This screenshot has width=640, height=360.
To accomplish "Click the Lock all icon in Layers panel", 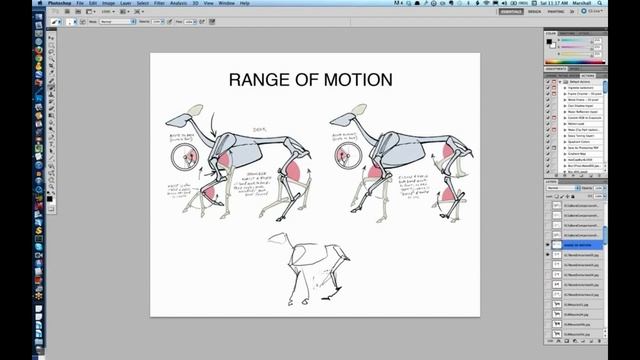I will [573, 196].
